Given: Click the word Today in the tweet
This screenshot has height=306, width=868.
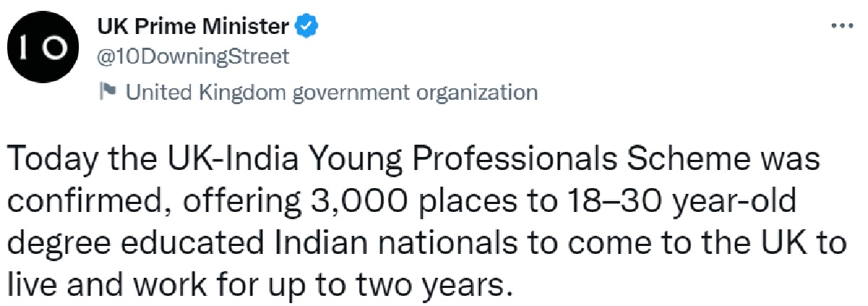Looking at the screenshot, I should click(x=56, y=161).
